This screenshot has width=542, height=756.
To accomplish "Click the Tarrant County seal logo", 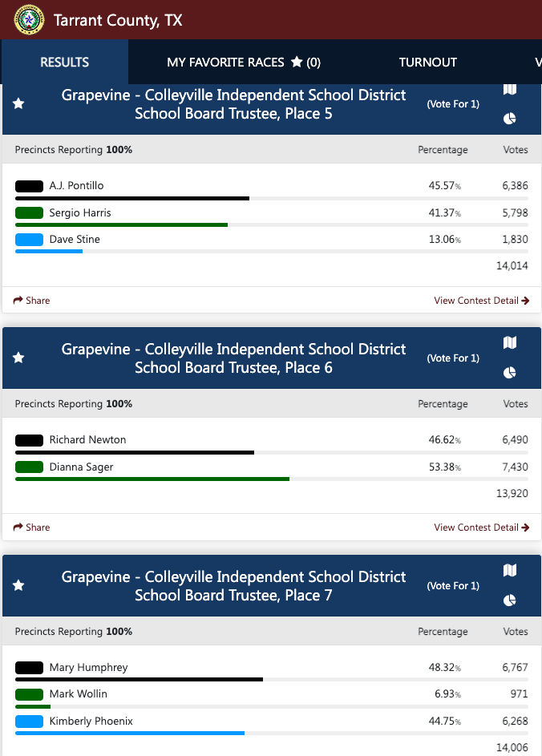I will pos(30,20).
